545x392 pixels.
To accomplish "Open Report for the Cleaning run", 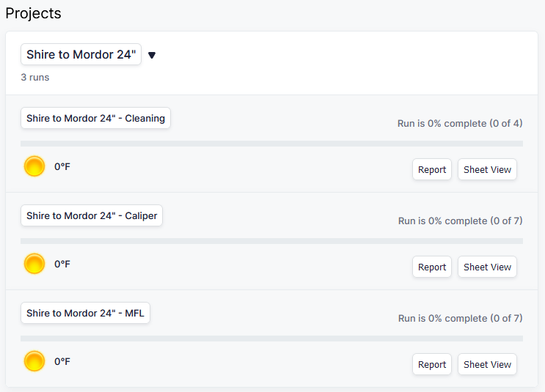I will pyautogui.click(x=431, y=170).
